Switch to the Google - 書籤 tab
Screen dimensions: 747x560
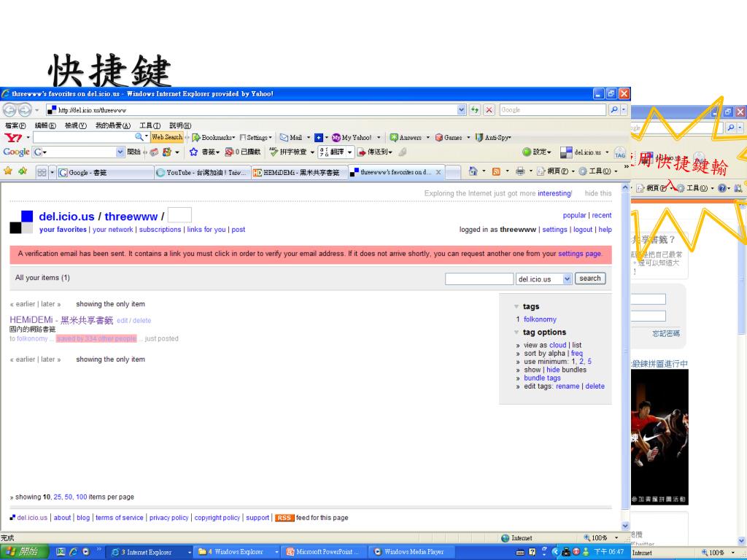coord(105,172)
